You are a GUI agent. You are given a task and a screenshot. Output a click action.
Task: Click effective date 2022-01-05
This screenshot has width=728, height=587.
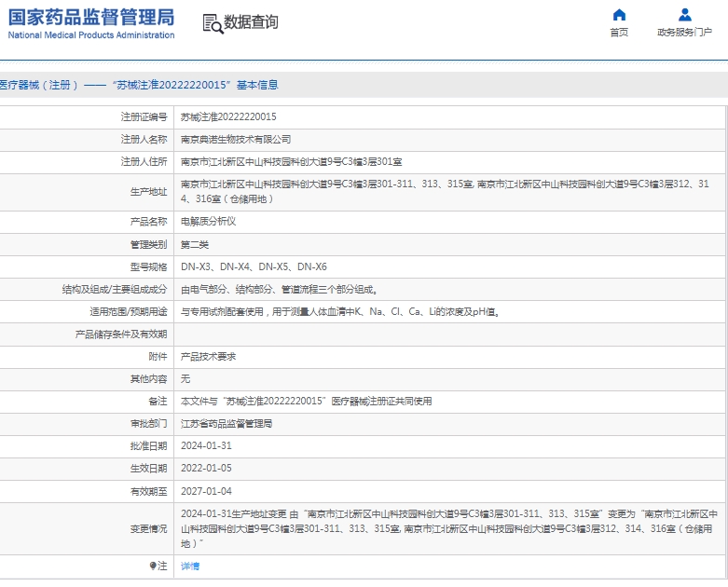206,469
